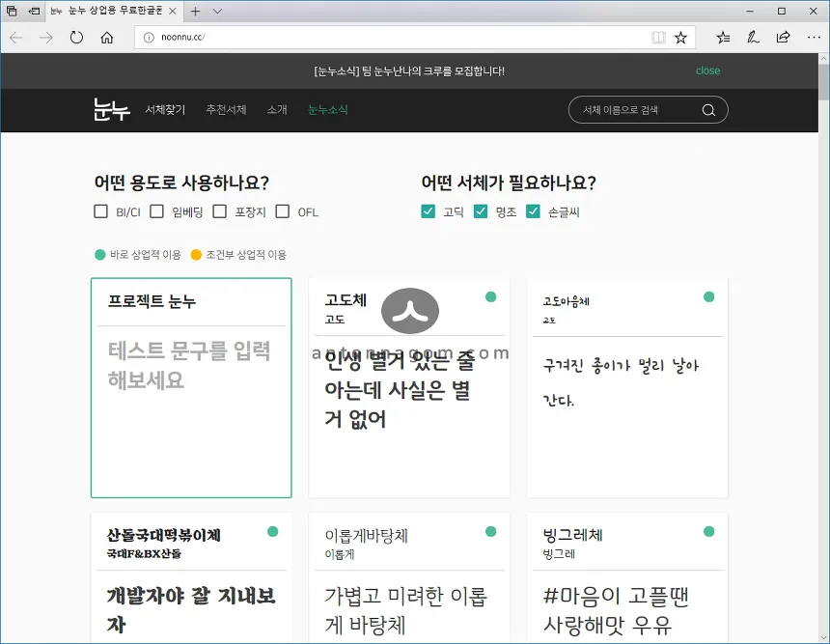Click green status dot on 빙그레체 card

tap(709, 531)
